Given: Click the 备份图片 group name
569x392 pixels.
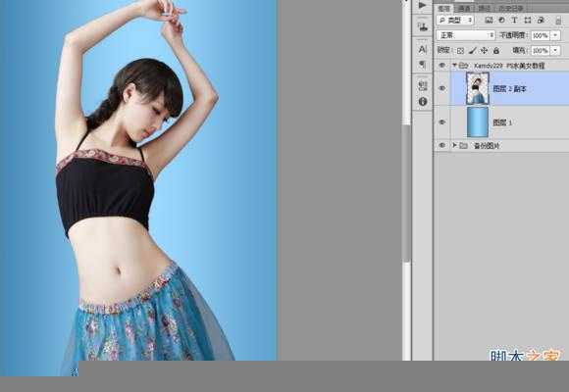Looking at the screenshot, I should tap(487, 146).
